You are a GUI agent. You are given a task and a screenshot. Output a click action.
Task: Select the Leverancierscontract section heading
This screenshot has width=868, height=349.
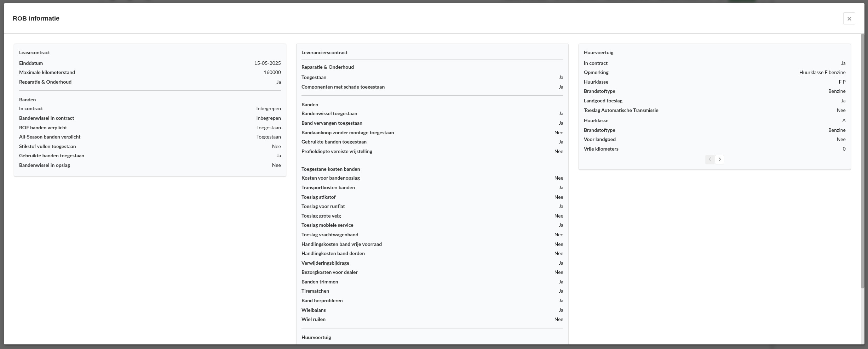click(x=324, y=52)
